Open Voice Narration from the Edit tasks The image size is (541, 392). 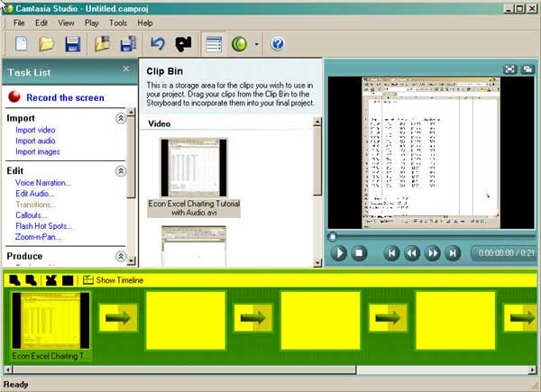pyautogui.click(x=43, y=183)
